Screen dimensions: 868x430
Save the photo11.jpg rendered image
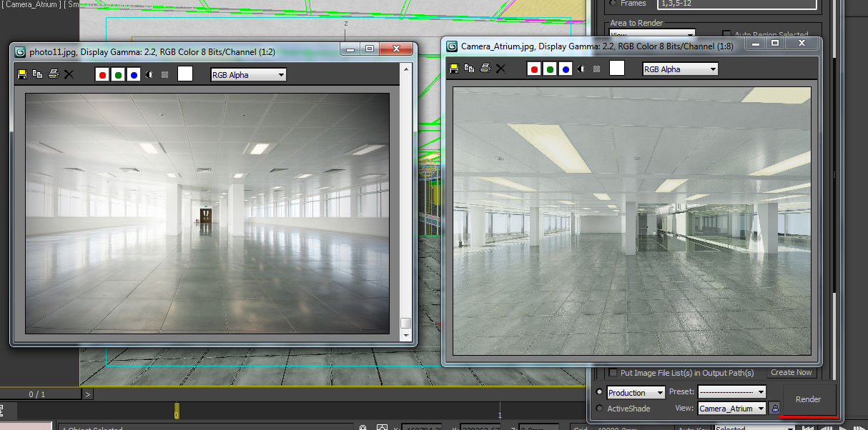[x=23, y=74]
